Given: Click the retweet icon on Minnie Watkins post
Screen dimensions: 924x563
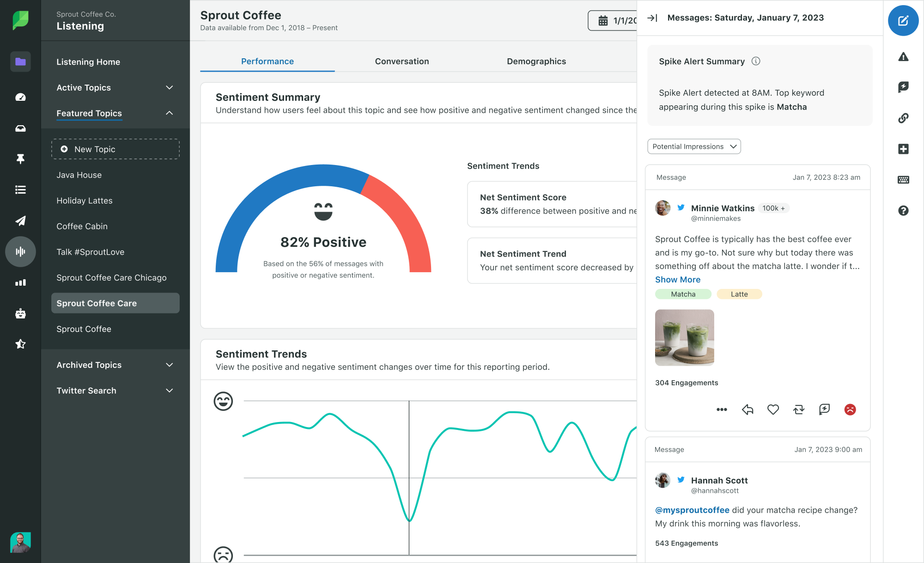Looking at the screenshot, I should [799, 409].
